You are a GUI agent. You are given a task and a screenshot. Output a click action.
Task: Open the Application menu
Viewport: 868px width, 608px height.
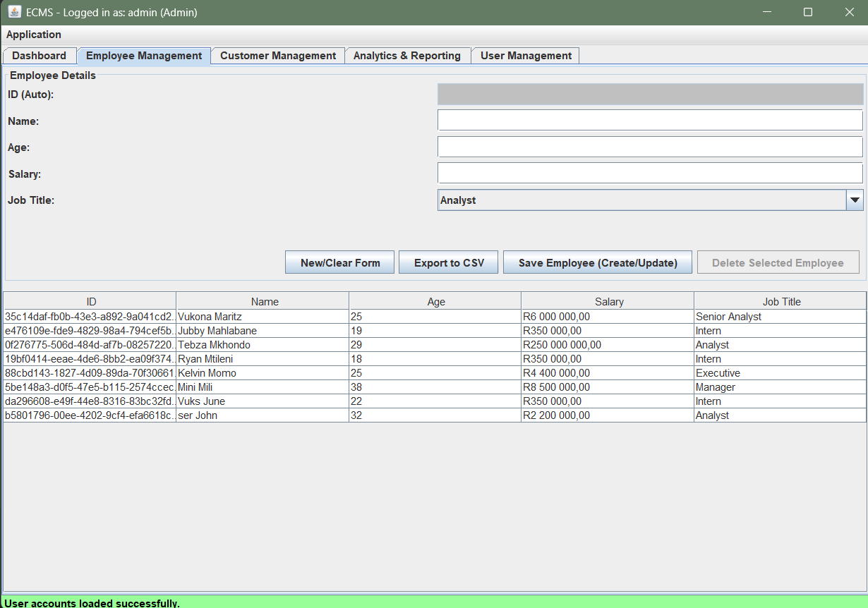[34, 35]
